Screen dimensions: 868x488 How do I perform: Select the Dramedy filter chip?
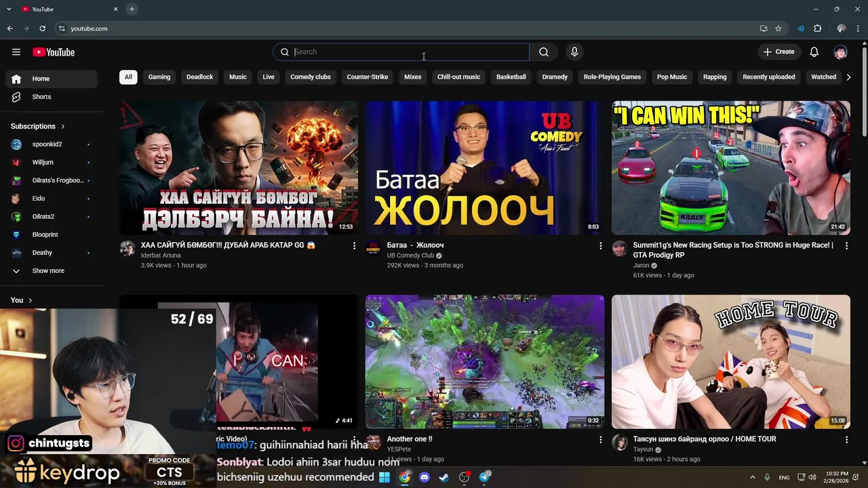pos(555,77)
